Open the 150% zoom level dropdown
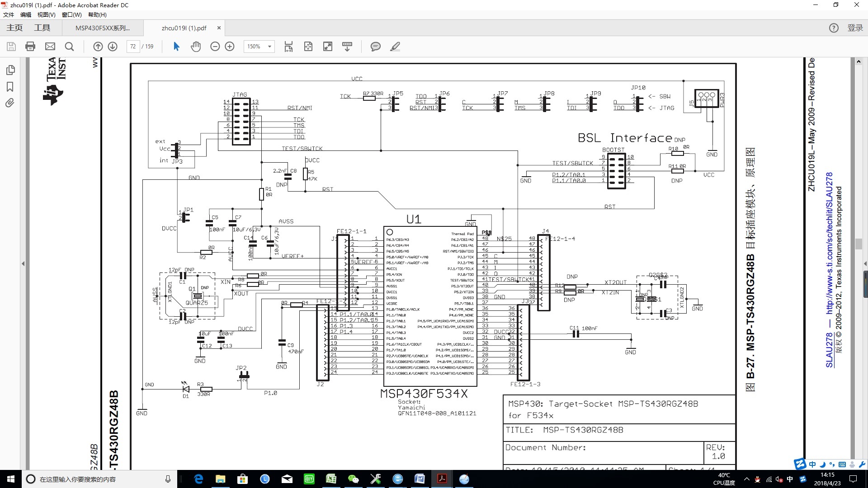 point(269,47)
